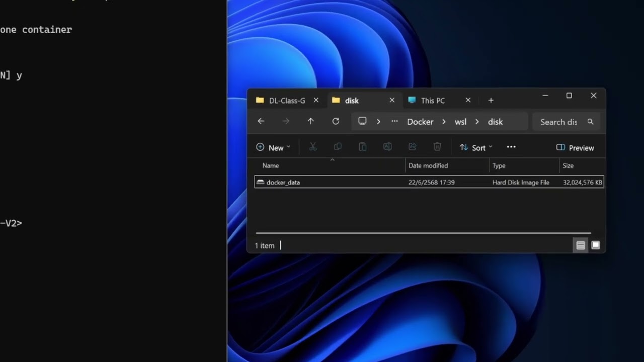
Task: Close the disk tab
Action: click(x=392, y=100)
